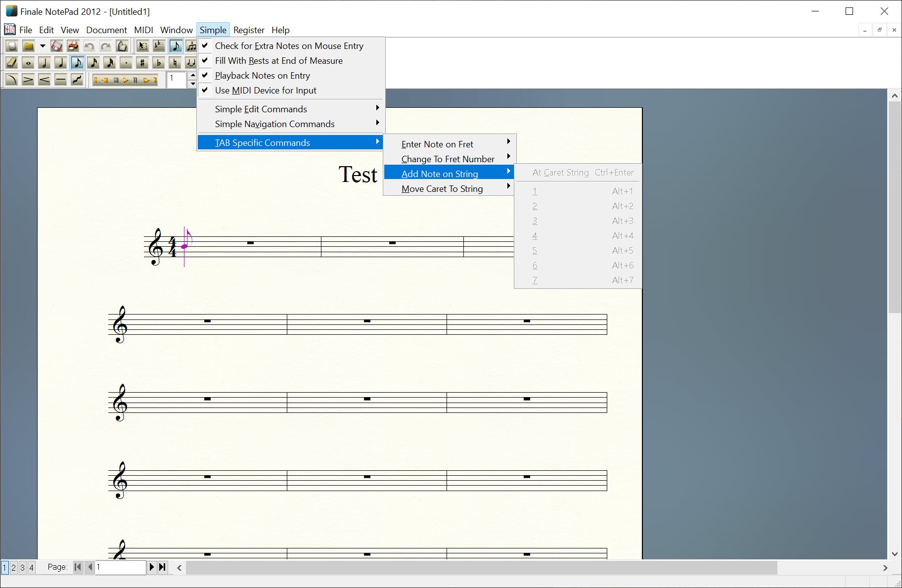
Task: Increase measure number with the up stepper arrow
Action: (193, 75)
